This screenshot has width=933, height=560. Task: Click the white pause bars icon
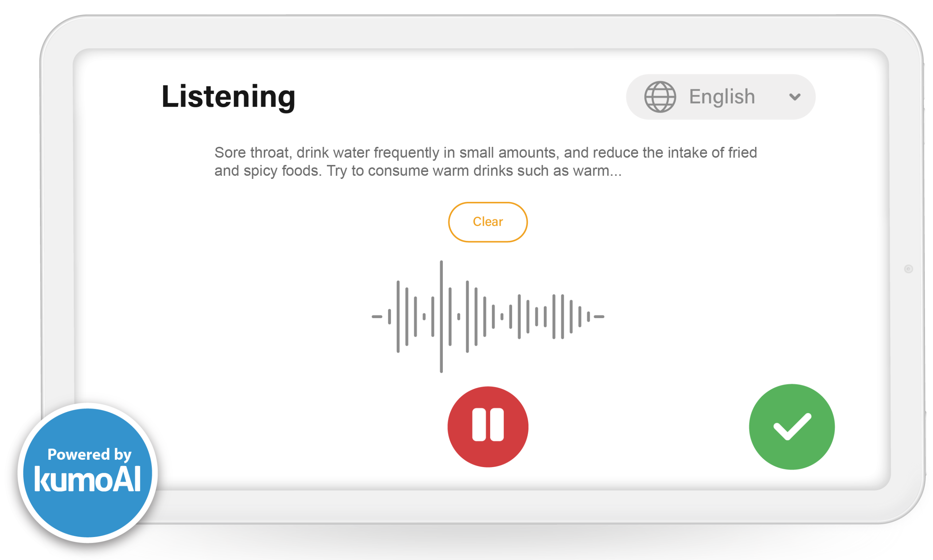coord(488,424)
